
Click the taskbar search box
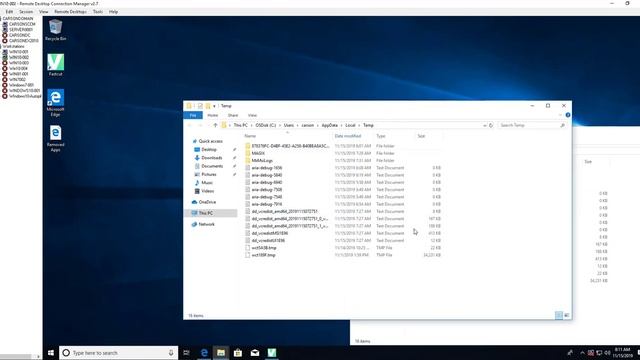(x=118, y=353)
